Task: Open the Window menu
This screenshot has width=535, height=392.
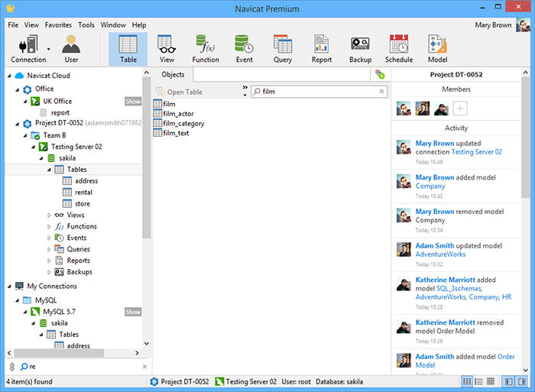Action: [x=113, y=25]
